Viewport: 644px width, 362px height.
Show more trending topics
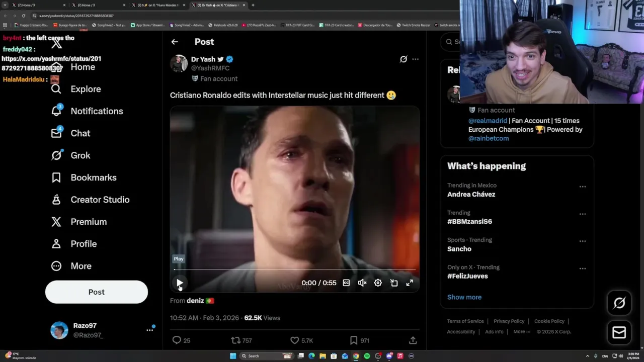(x=464, y=297)
